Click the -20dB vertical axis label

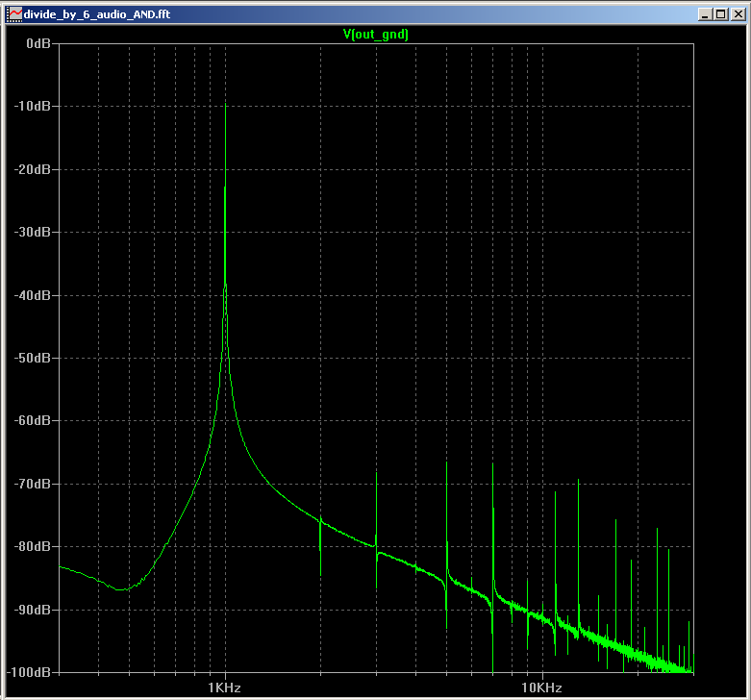[34, 169]
